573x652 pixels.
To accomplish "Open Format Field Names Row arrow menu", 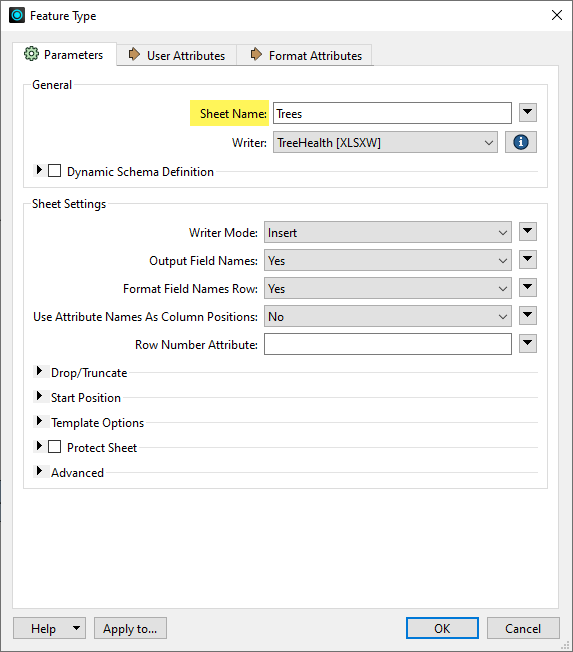I will coord(528,287).
